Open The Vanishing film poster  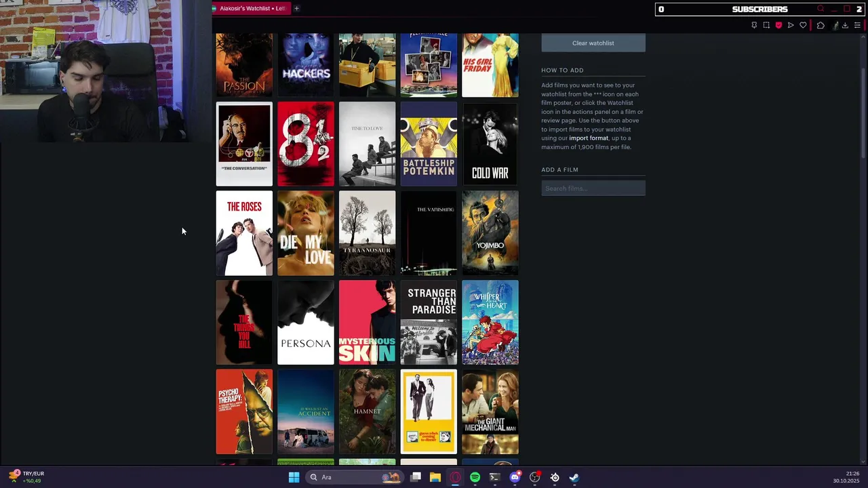pos(429,233)
